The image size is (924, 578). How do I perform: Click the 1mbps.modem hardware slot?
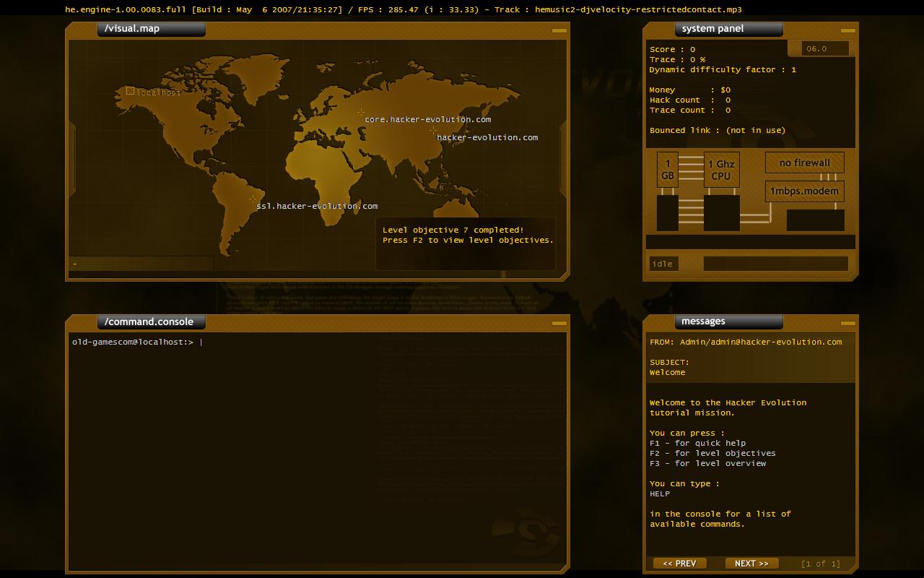click(804, 191)
